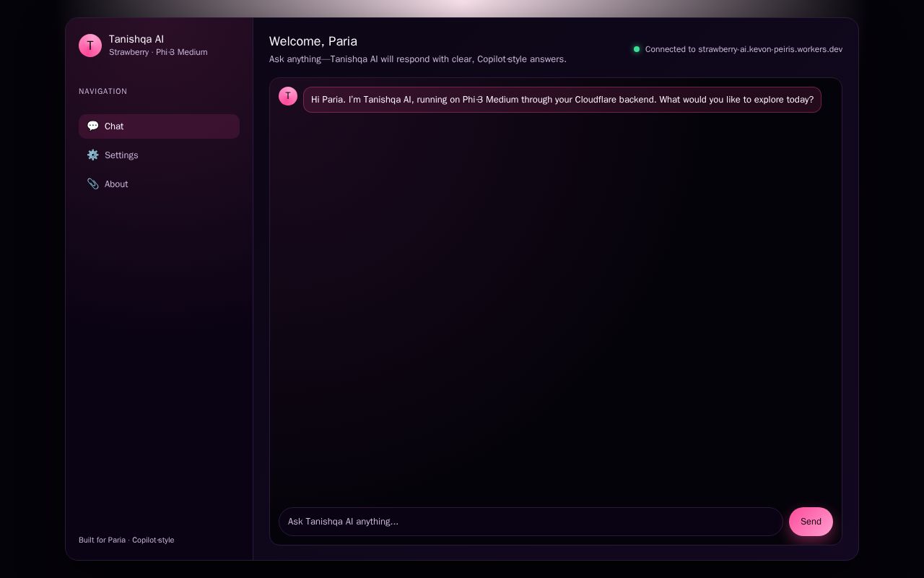Click the Tanishqa AI avatar logo in sidebar
This screenshot has width=924, height=578.
[x=90, y=46]
